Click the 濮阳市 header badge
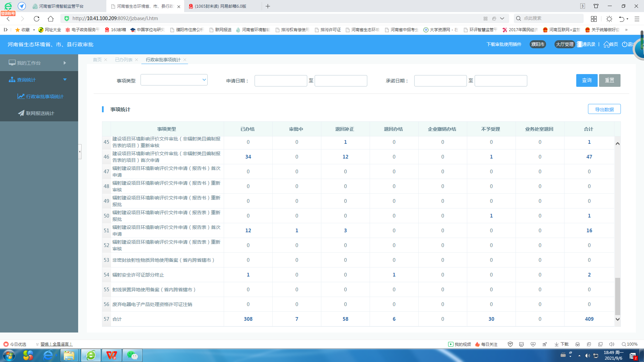The width and height of the screenshot is (644, 362). (x=538, y=44)
